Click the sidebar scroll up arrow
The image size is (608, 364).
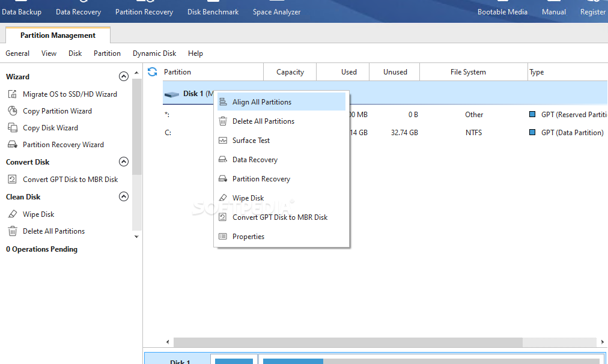tap(136, 73)
